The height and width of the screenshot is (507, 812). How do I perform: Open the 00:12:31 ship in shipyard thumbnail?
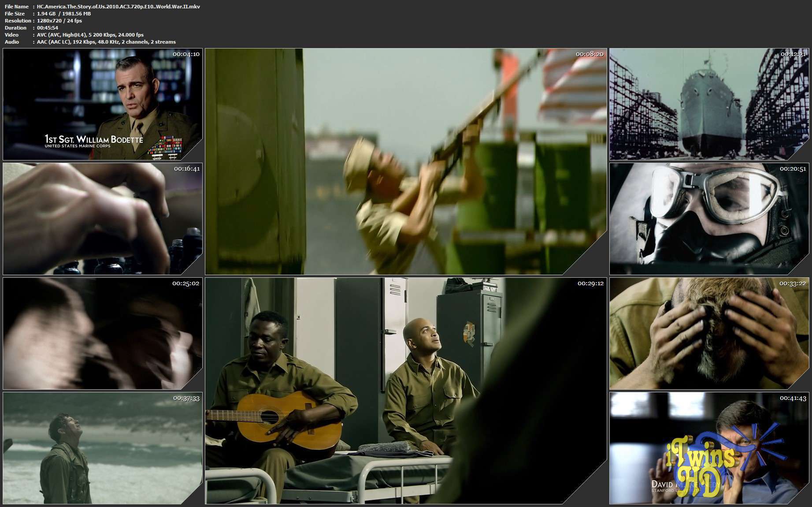(709, 104)
